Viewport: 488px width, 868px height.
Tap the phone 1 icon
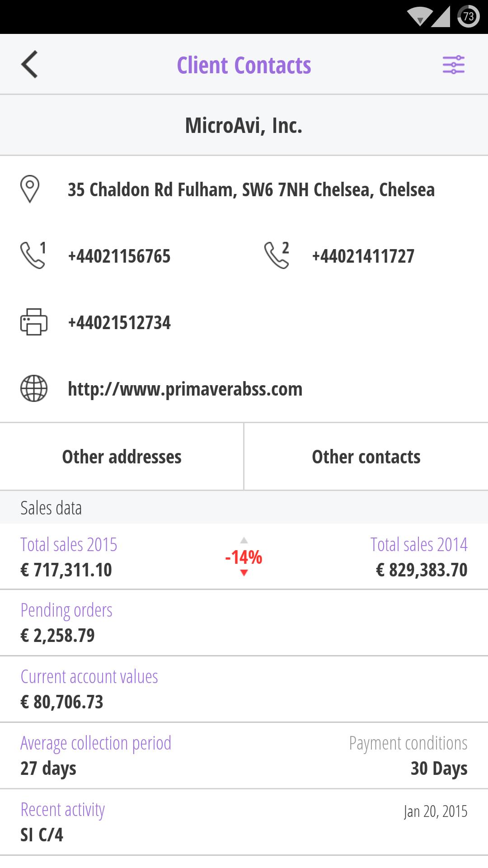coord(33,255)
